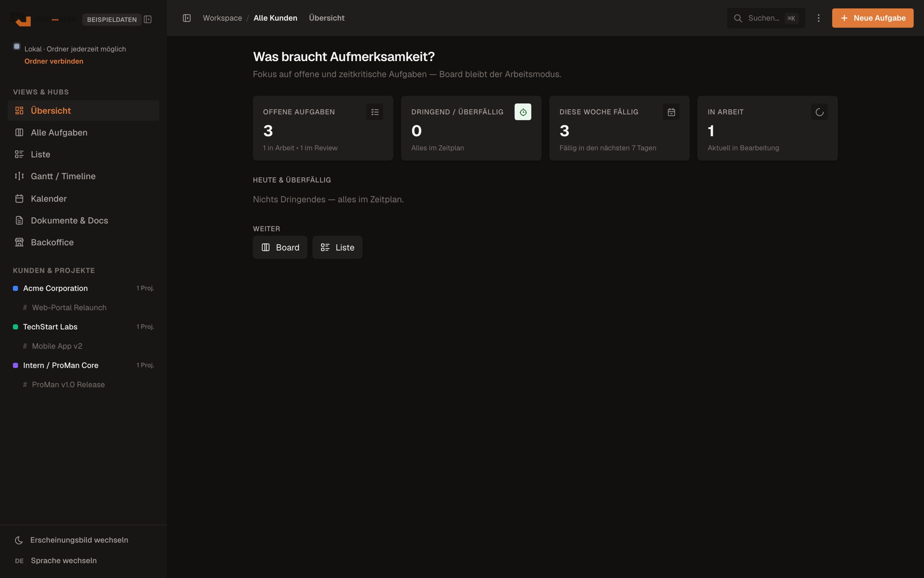Expand TechStart Labs customer
Screen dimensions: 924x578
point(84,326)
